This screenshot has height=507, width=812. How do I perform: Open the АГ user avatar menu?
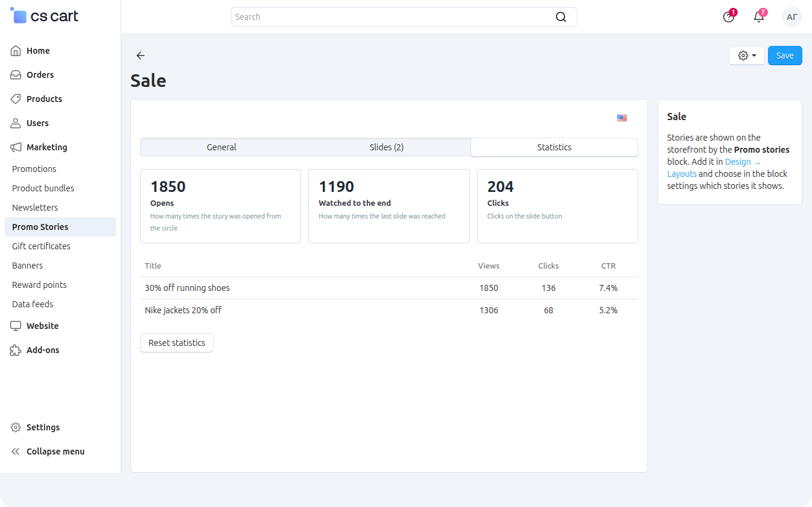point(792,17)
